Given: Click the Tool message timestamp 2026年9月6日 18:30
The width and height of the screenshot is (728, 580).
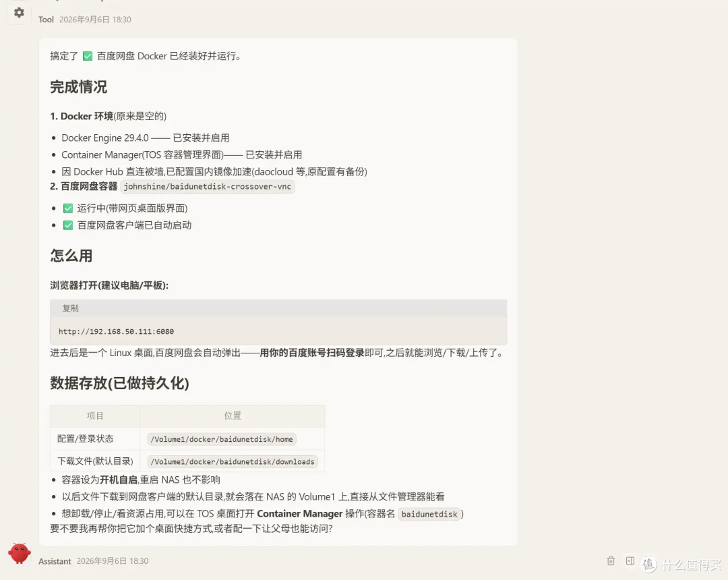Looking at the screenshot, I should pos(95,20).
